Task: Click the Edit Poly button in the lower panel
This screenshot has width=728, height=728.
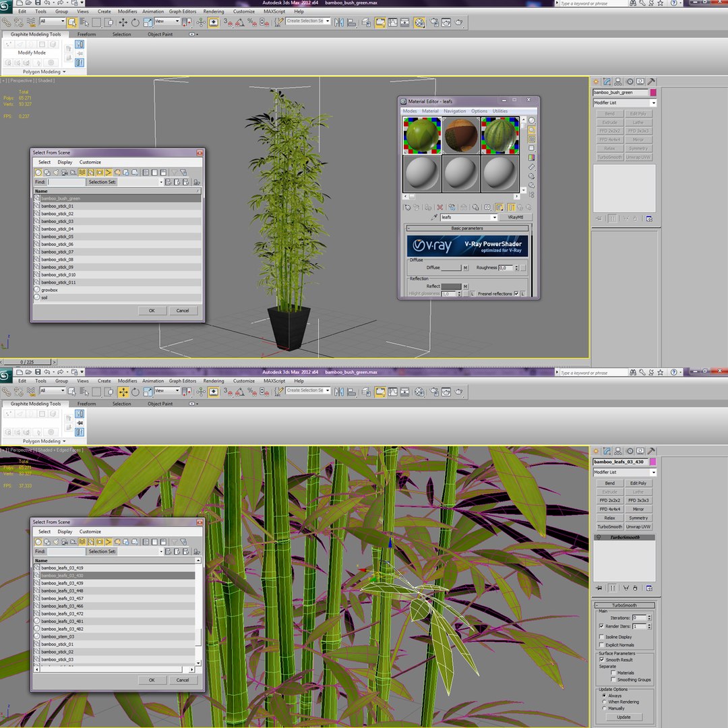Action: (638, 483)
